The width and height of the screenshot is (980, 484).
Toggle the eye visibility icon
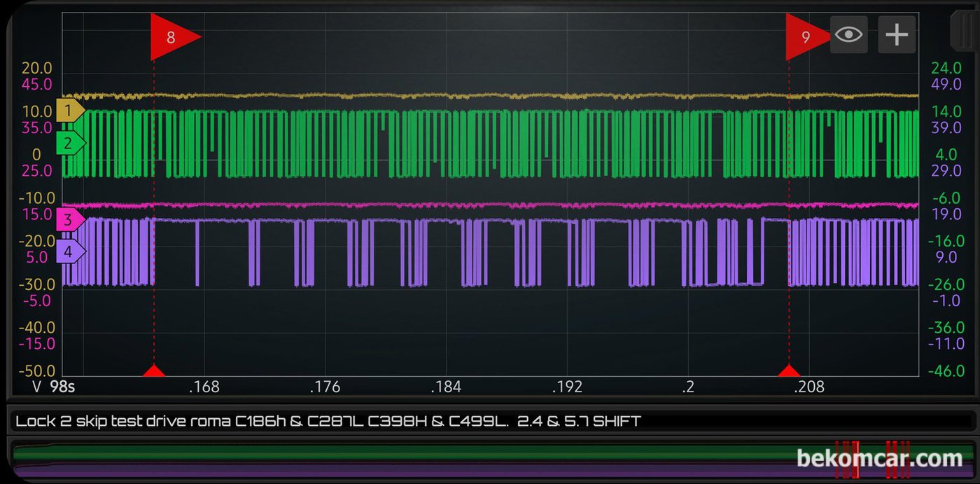tap(848, 34)
